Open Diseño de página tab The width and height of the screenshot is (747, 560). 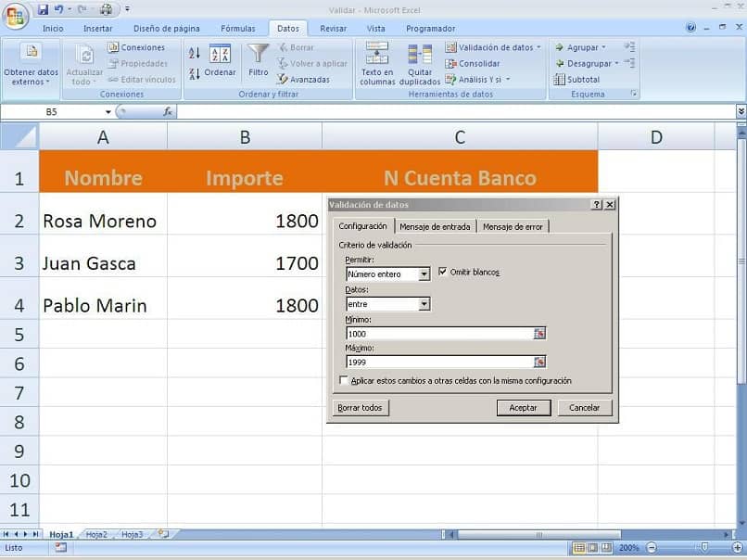167,28
